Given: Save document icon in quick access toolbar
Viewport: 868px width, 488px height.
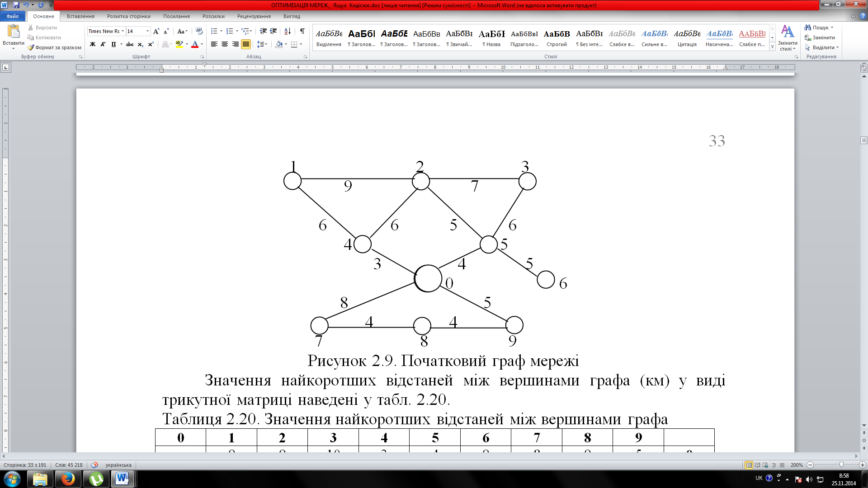Looking at the screenshot, I should (x=16, y=5).
